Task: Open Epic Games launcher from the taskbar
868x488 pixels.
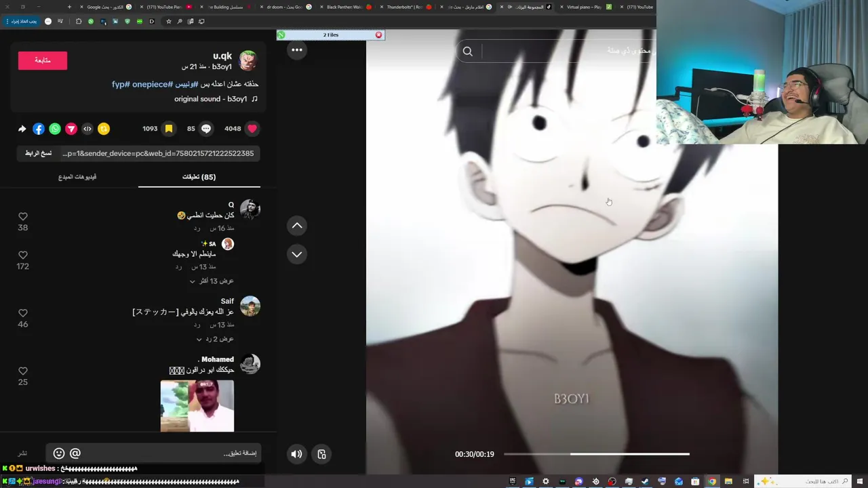Action: 513,482
